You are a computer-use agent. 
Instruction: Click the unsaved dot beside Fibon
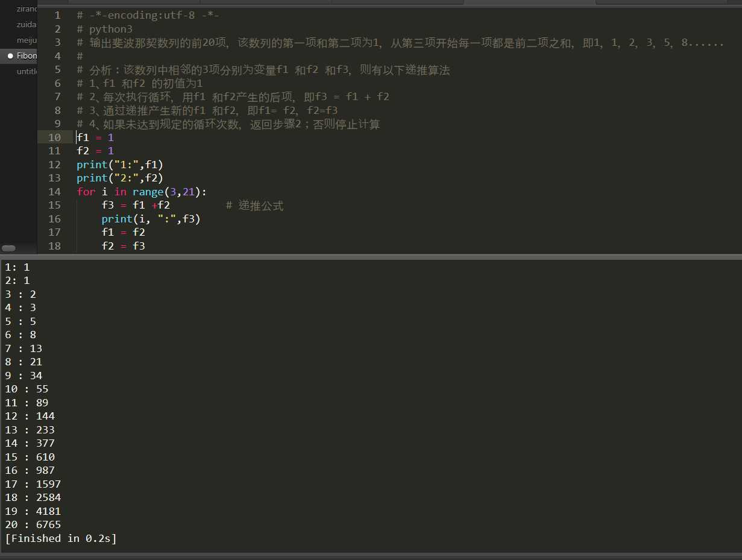click(10, 55)
